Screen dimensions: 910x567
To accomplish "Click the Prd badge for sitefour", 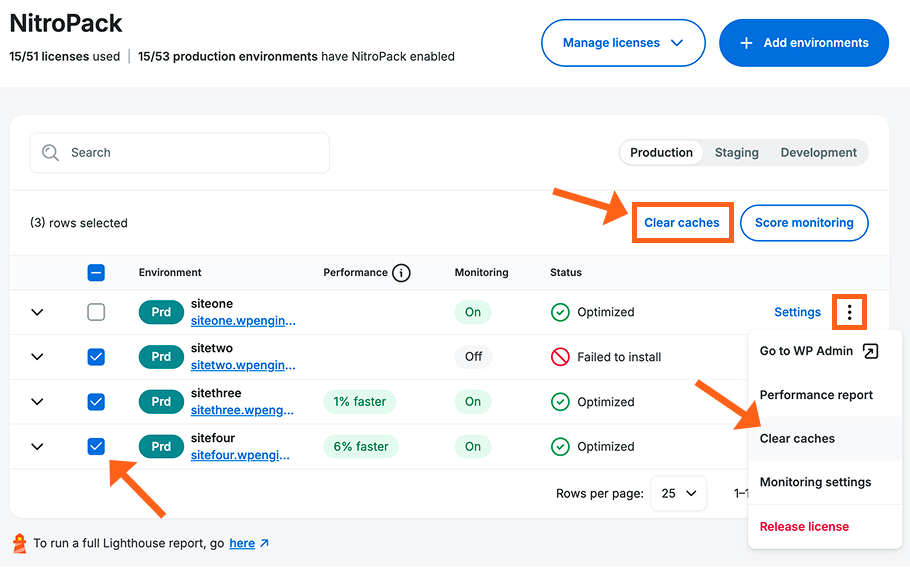I will click(161, 447).
